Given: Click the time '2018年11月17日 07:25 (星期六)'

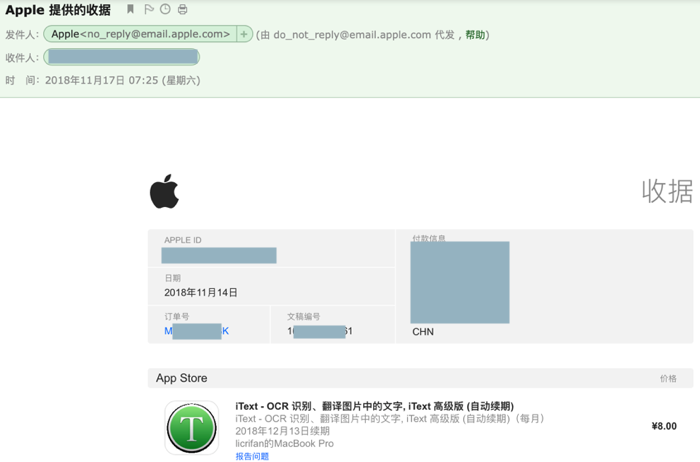Looking at the screenshot, I should pyautogui.click(x=123, y=80).
